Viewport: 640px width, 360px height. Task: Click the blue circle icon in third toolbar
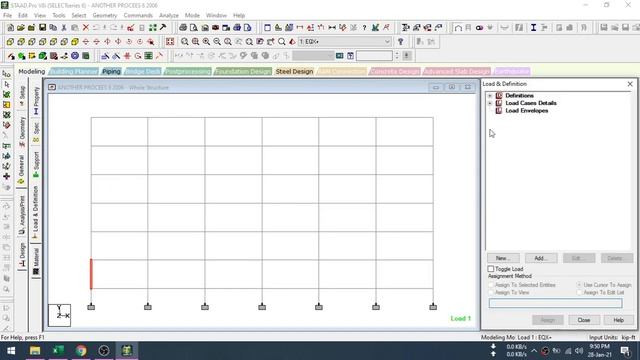point(75,56)
